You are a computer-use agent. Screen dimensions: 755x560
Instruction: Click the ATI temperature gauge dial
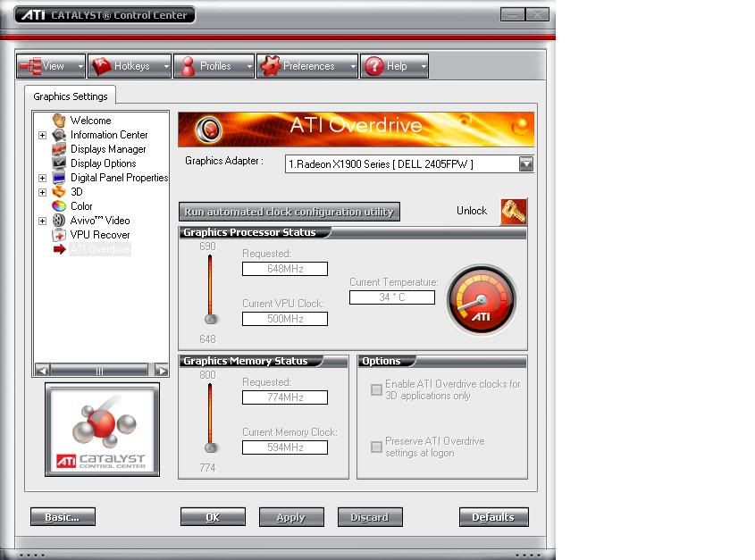[x=482, y=300]
